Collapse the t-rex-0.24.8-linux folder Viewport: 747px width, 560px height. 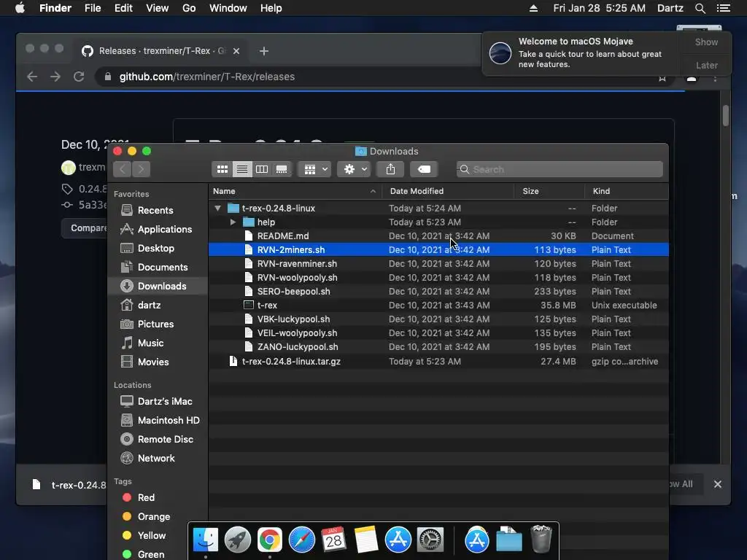click(x=217, y=208)
